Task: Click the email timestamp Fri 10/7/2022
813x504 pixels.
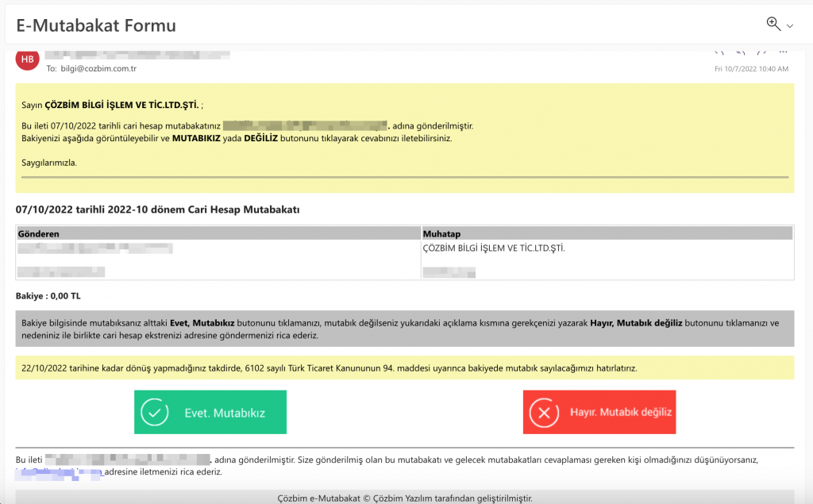Action: tap(751, 69)
